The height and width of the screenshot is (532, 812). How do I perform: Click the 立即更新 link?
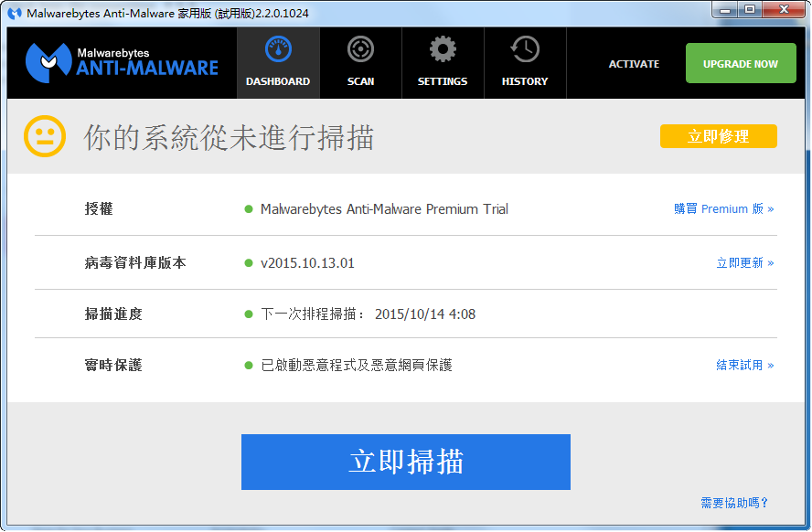pos(744,263)
